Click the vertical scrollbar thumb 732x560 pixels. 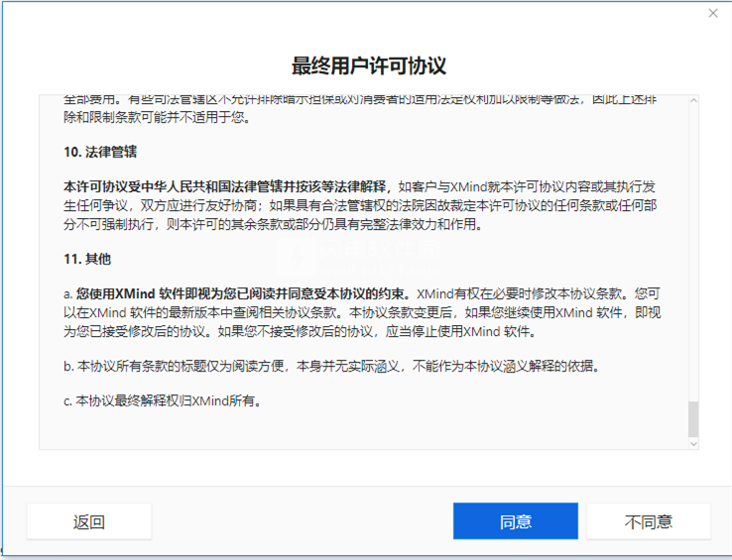692,419
